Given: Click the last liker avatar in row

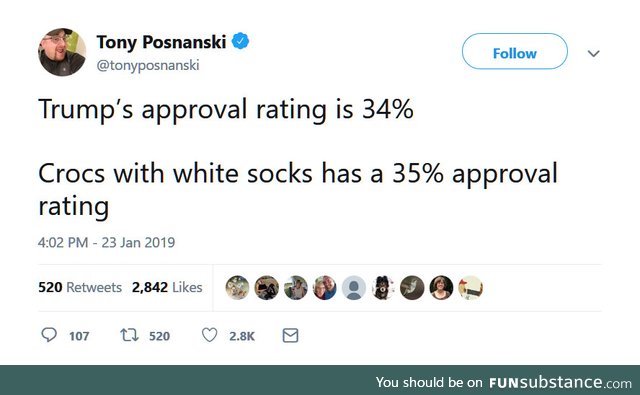Looking at the screenshot, I should [471, 288].
